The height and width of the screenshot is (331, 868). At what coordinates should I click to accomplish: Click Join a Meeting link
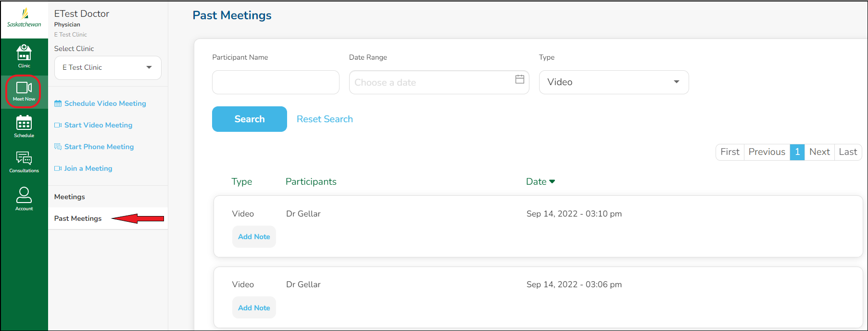(x=88, y=168)
